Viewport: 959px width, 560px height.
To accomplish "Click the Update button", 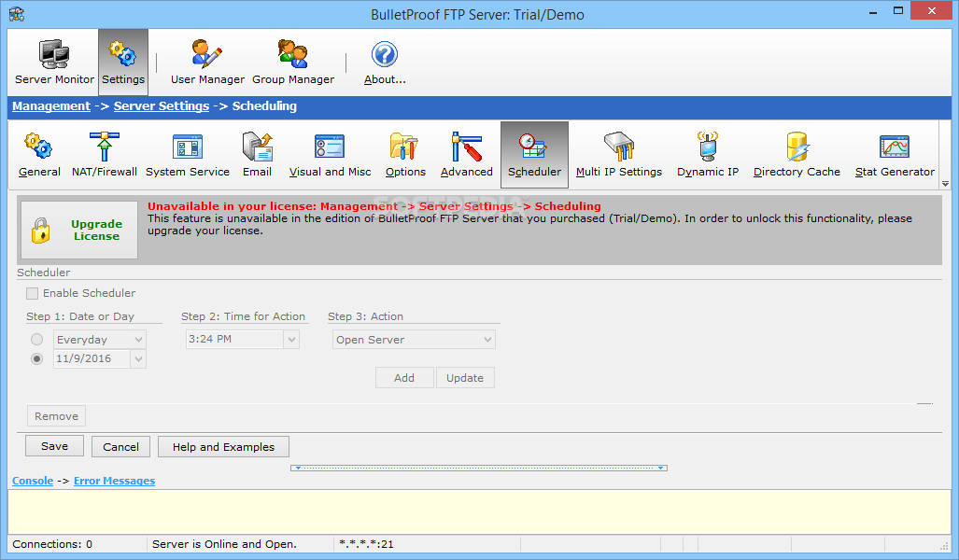I will tap(465, 378).
